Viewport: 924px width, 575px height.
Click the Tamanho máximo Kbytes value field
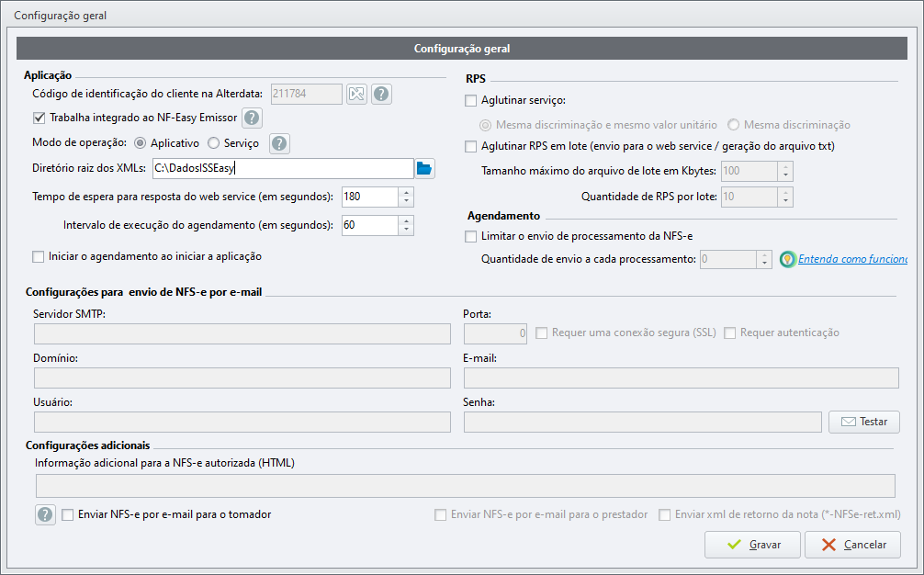(749, 172)
